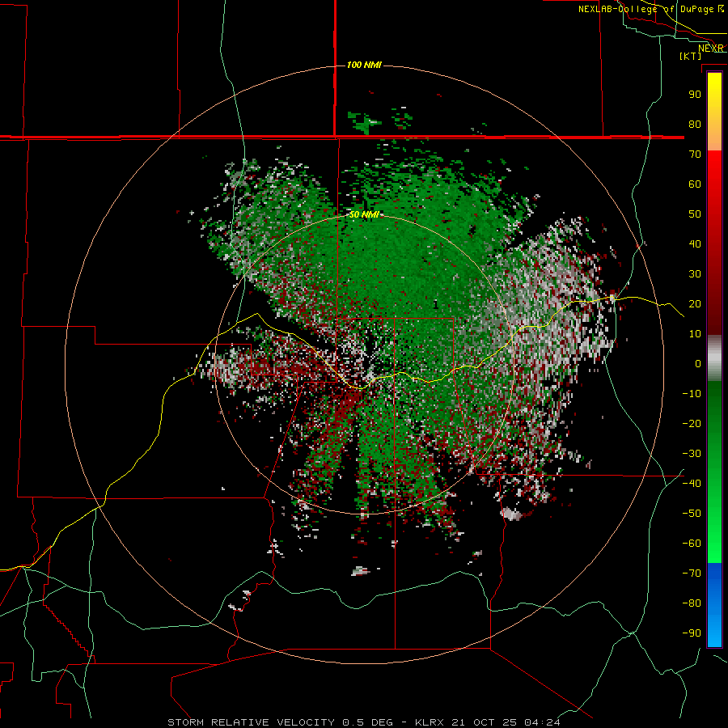Click the -60 scale label
Image resolution: width=728 pixels, height=728 pixels.
coord(692,544)
